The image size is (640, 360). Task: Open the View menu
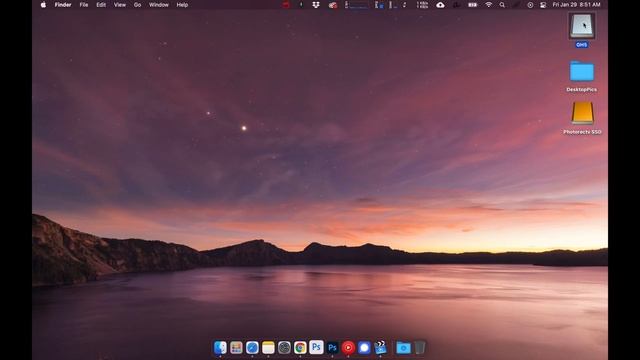[120, 5]
